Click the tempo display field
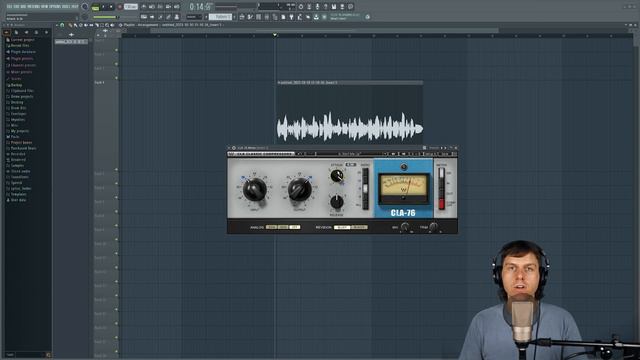The height and width of the screenshot is (360, 640). 131,7
